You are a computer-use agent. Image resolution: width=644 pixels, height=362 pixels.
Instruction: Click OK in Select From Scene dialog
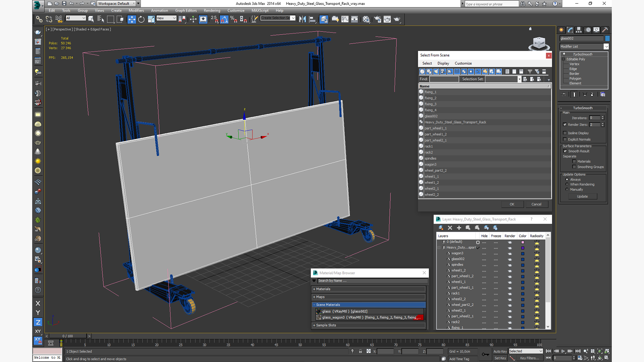(x=512, y=204)
